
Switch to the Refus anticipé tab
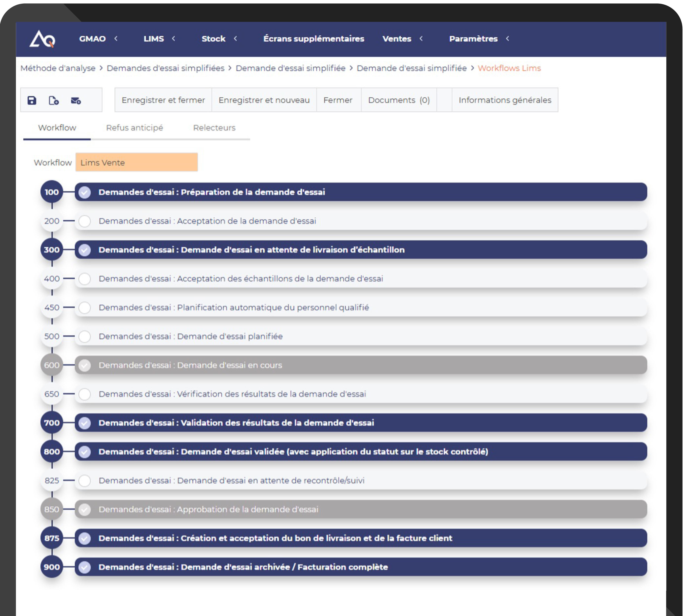click(135, 128)
